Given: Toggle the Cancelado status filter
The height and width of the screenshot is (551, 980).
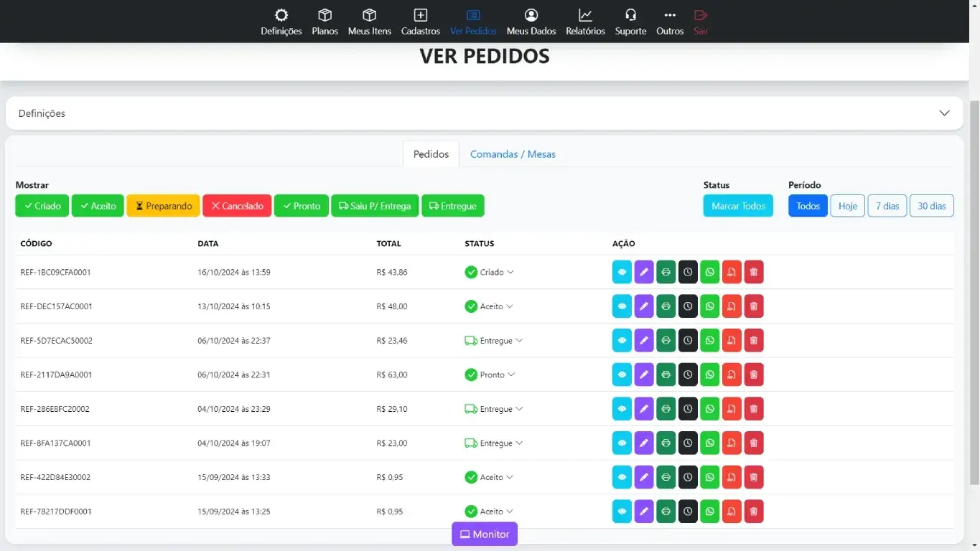Looking at the screenshot, I should pyautogui.click(x=237, y=206).
